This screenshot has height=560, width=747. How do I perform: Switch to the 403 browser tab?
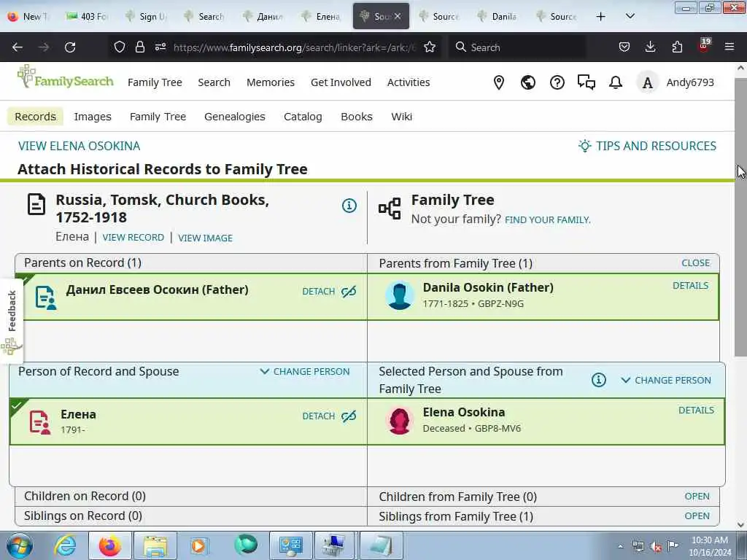(88, 16)
